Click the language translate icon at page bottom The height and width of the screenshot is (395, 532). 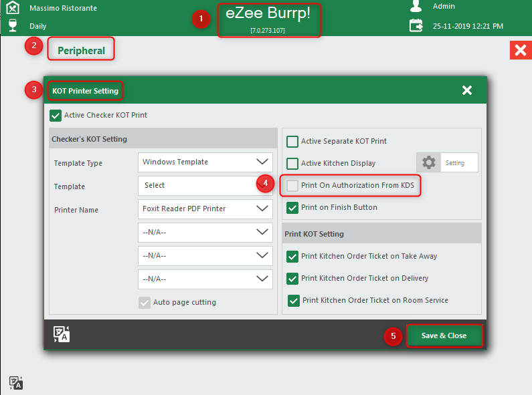[16, 383]
